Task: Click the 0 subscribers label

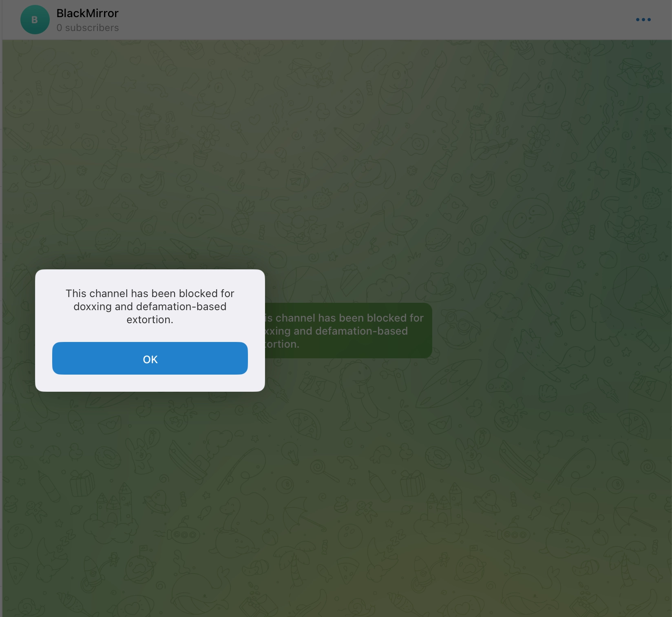Action: [88, 28]
